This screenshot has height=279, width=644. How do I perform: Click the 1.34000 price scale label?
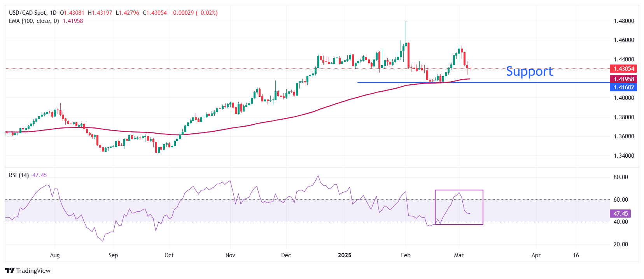pyautogui.click(x=623, y=156)
